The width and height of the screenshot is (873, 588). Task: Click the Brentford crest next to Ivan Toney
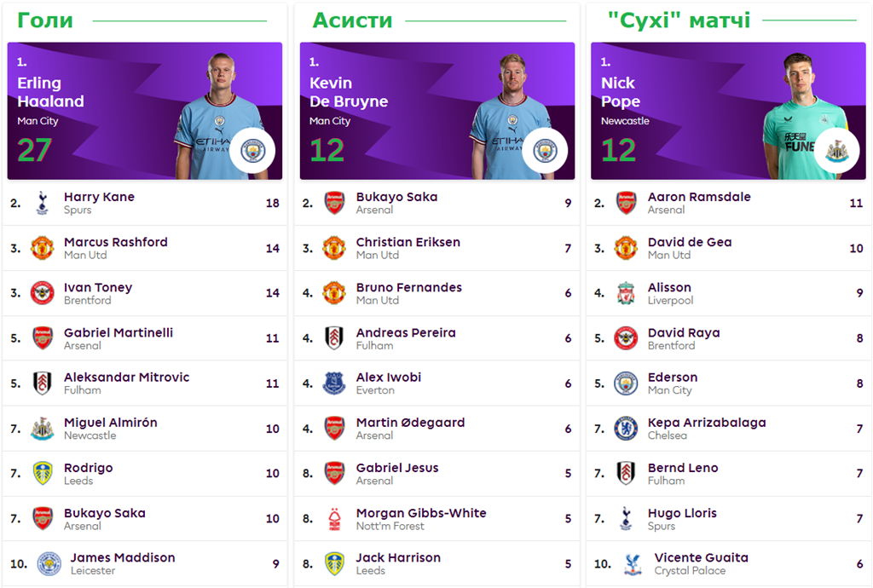(42, 293)
